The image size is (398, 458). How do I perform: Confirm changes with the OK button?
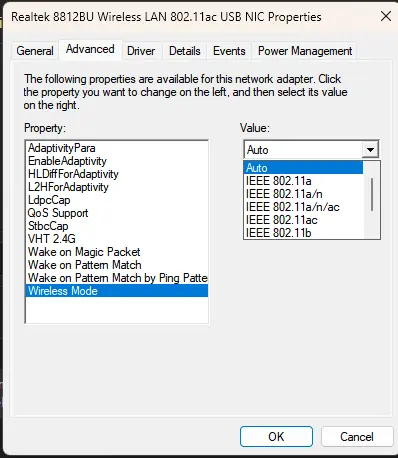276,436
